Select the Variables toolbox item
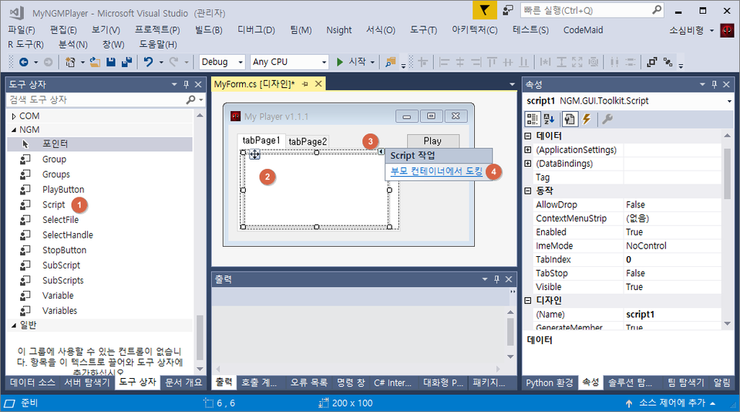This screenshot has height=412, width=740. [59, 311]
